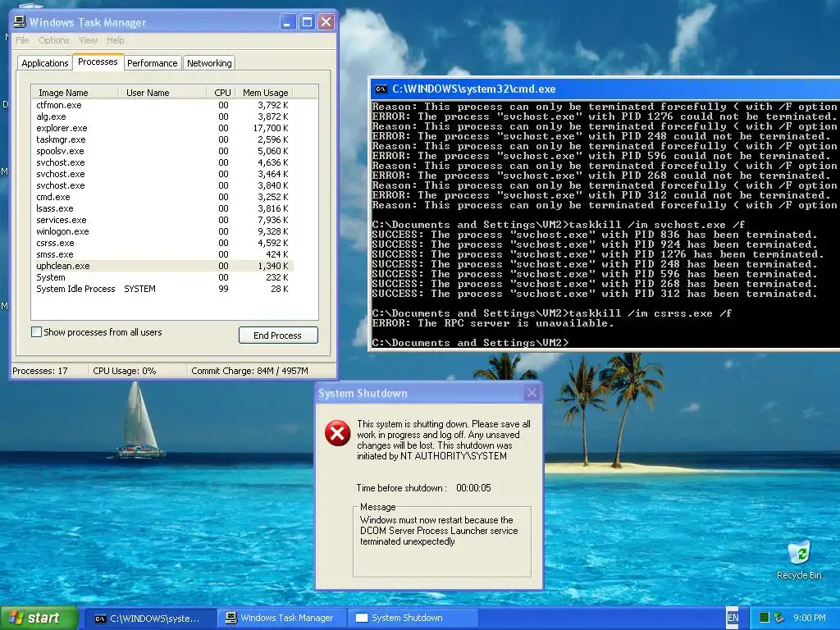Select Windows Task Manager taskbar button
Image resolution: width=840 pixels, height=630 pixels.
282,619
